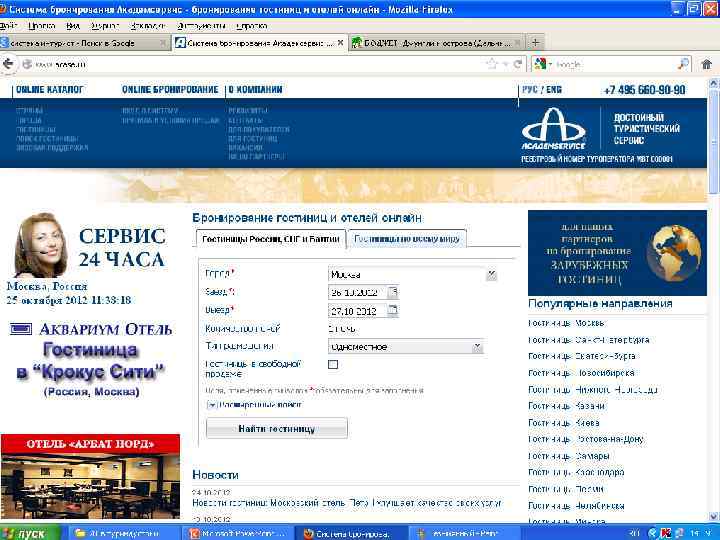Open the Гостиницы Нижнего Новгорода link
Viewport: 720px width, 540px height.
click(x=593, y=389)
